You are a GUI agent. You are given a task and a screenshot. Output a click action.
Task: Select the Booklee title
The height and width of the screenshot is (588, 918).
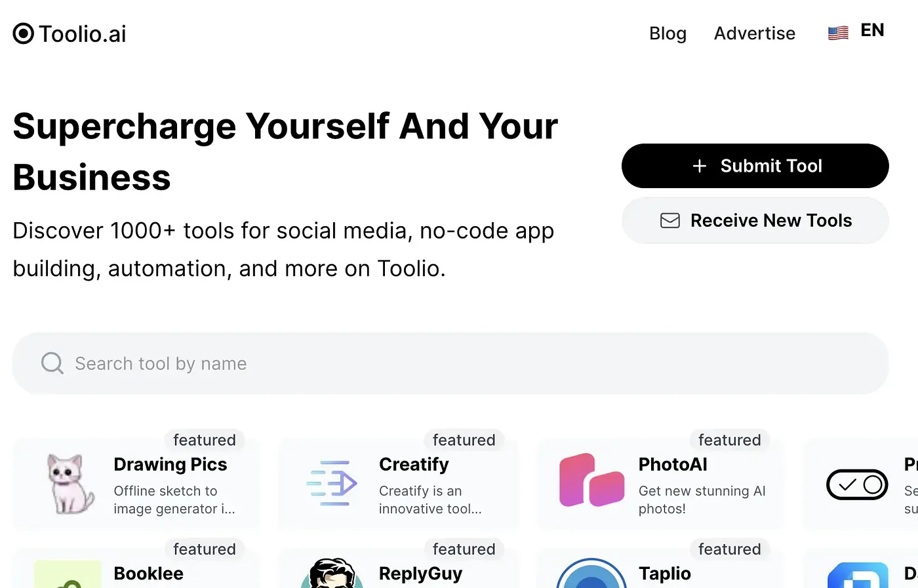click(149, 574)
